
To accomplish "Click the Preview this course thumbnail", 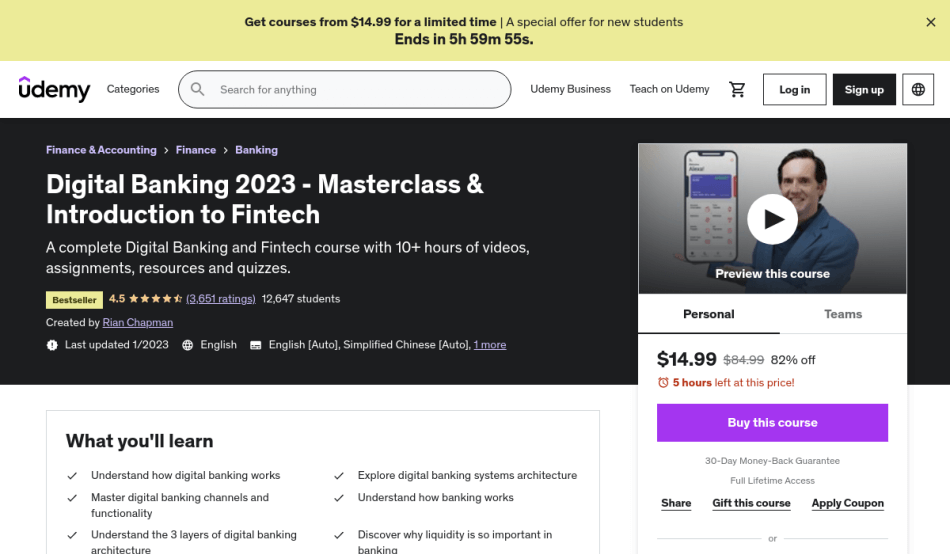I will pyautogui.click(x=772, y=219).
